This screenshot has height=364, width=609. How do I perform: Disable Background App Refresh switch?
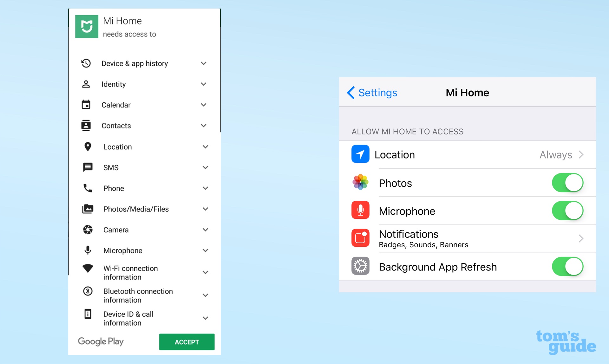[x=567, y=267]
